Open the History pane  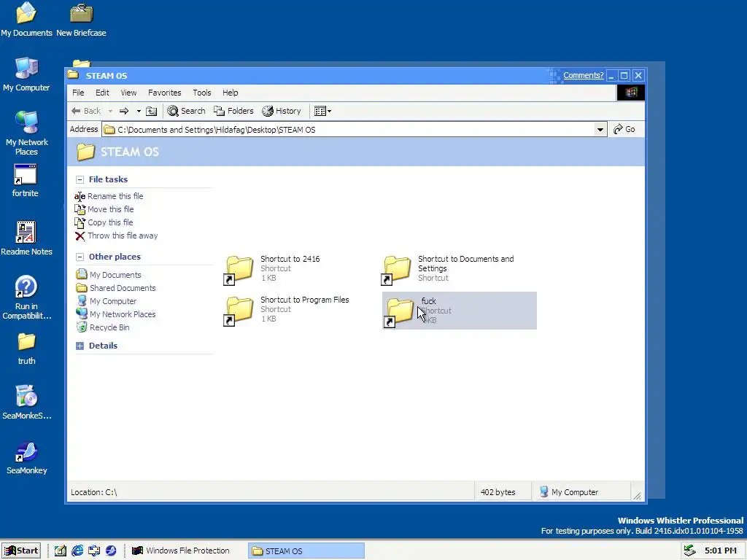(282, 111)
